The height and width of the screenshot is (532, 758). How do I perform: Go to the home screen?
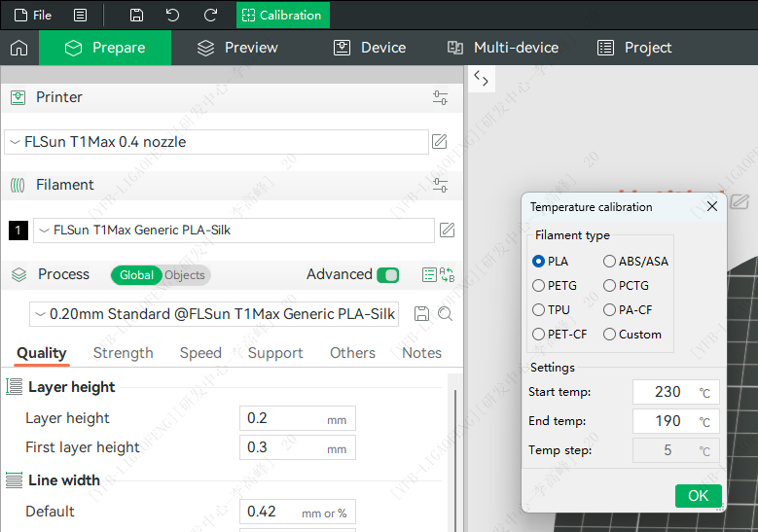19,48
